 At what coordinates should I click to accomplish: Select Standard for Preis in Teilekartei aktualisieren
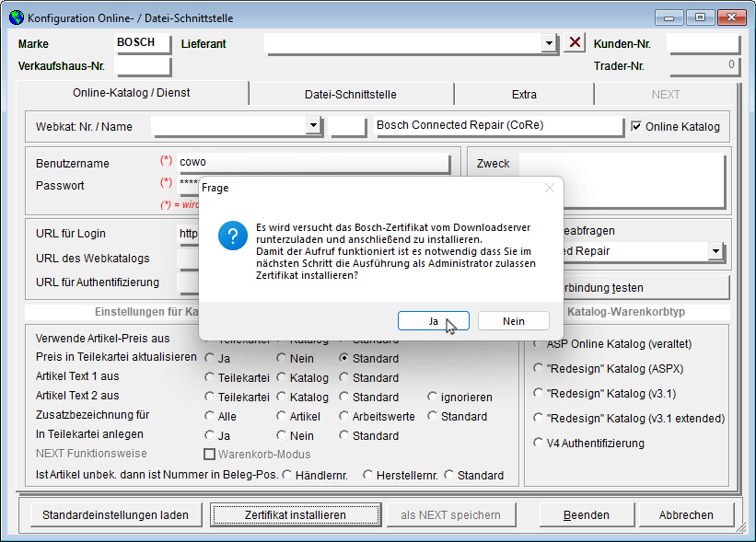click(x=343, y=358)
